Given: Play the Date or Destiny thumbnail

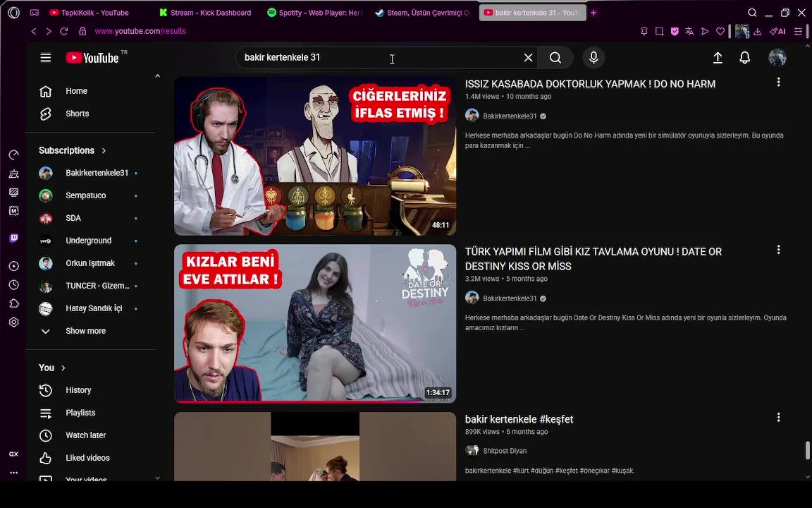Looking at the screenshot, I should 315,323.
